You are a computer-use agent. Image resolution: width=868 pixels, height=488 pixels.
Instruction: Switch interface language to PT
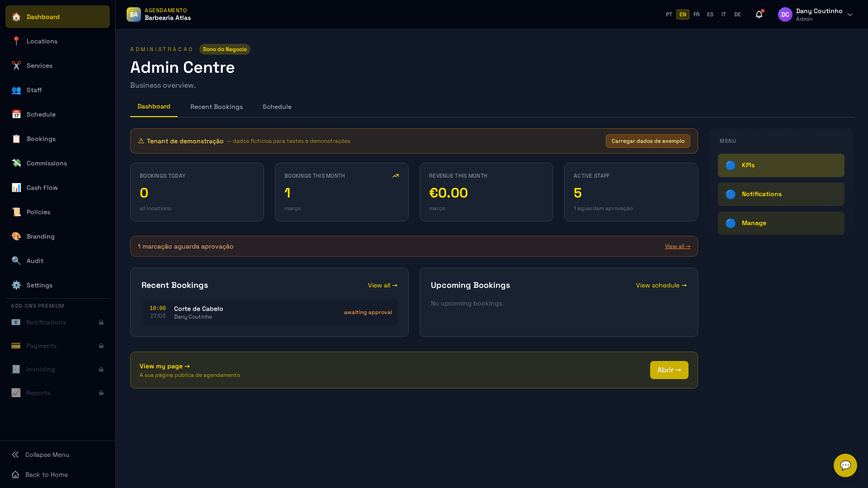(x=669, y=14)
